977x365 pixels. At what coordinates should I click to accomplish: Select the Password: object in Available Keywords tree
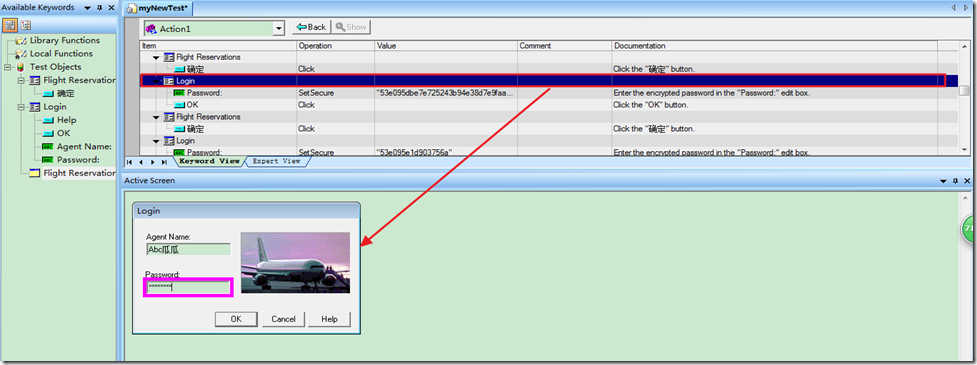78,159
